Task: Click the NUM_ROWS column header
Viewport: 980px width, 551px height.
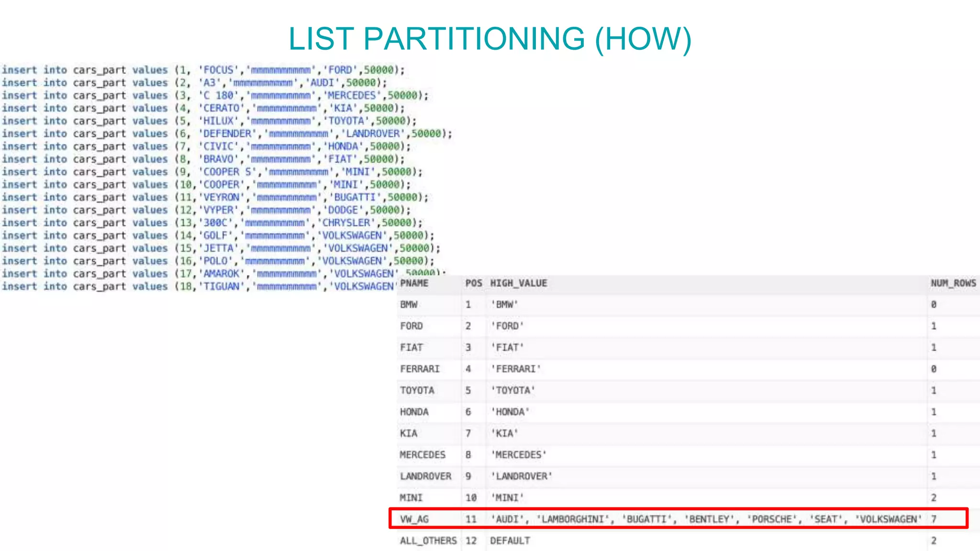Action: 953,283
